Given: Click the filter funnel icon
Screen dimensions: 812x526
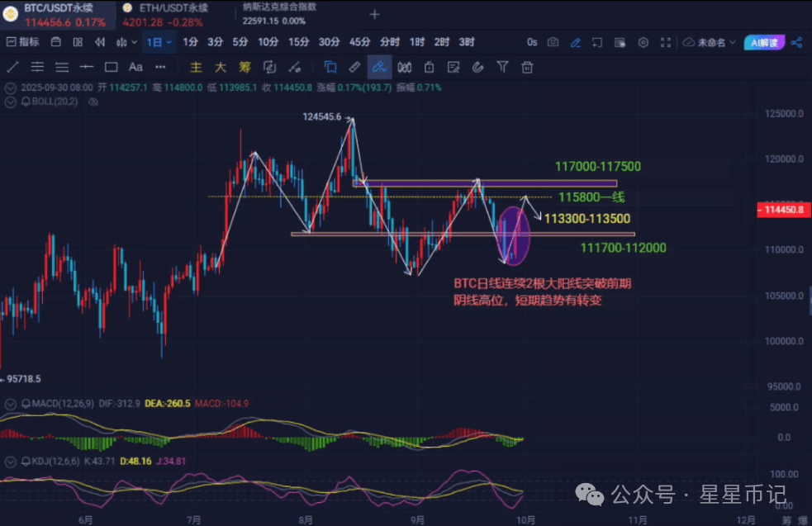Looking at the screenshot, I should [x=502, y=67].
